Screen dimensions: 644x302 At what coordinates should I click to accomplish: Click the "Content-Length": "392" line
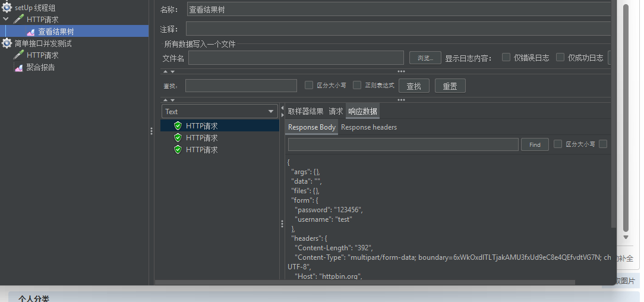coord(334,248)
